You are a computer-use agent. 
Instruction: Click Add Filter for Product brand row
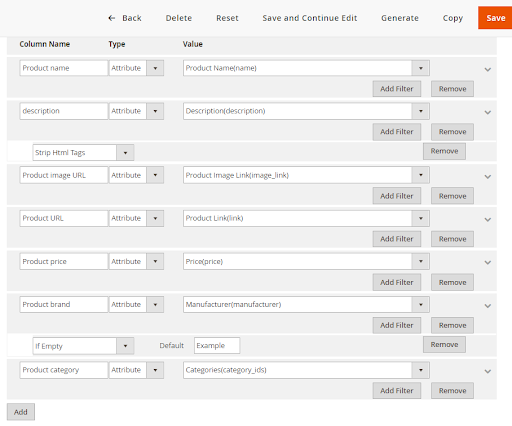[x=397, y=325]
